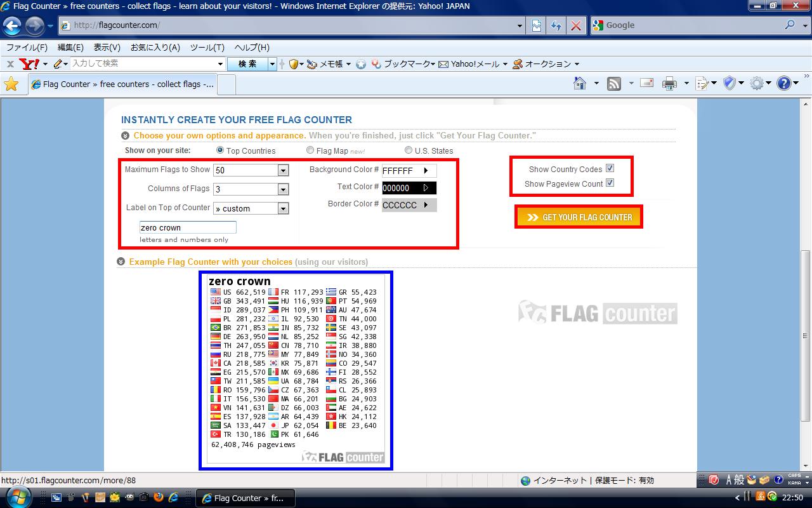Screen dimensions: 812x508
Task: Click the Tools gear icon in command bar
Action: (x=756, y=83)
